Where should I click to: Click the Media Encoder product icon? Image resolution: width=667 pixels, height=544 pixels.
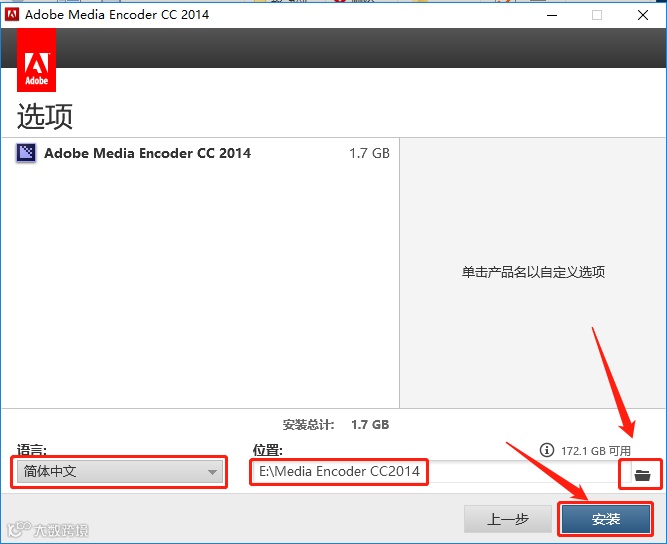tap(26, 153)
